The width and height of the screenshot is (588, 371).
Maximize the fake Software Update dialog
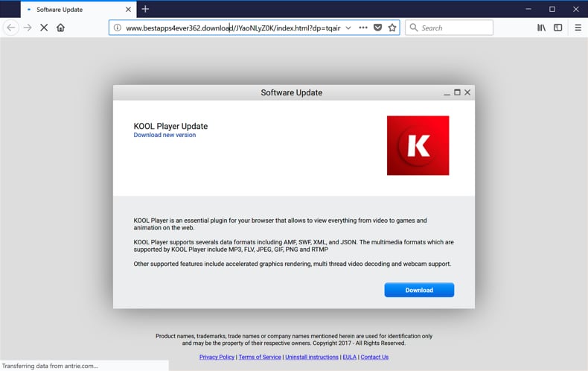point(457,92)
